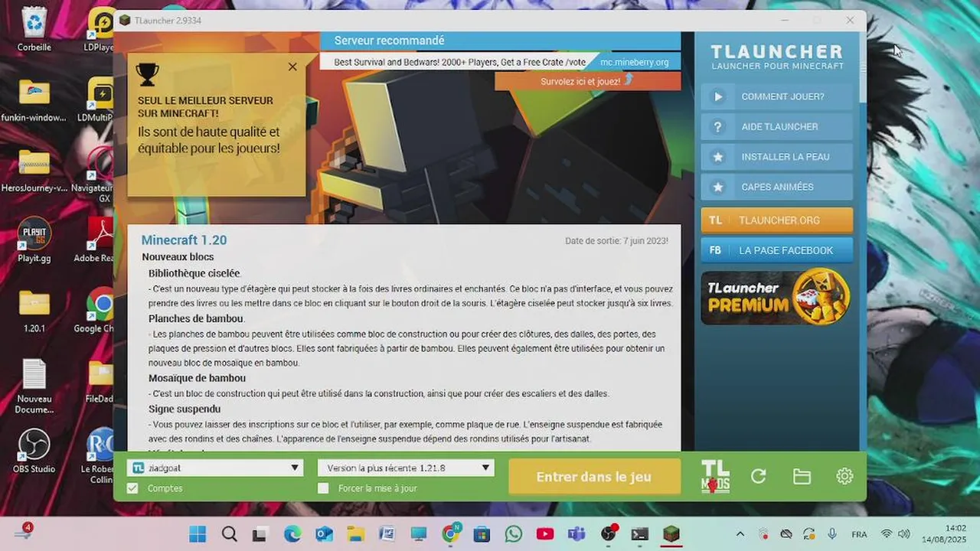Click the refresh arrow icon in TLauncher
The height and width of the screenshot is (551, 980).
pos(759,477)
